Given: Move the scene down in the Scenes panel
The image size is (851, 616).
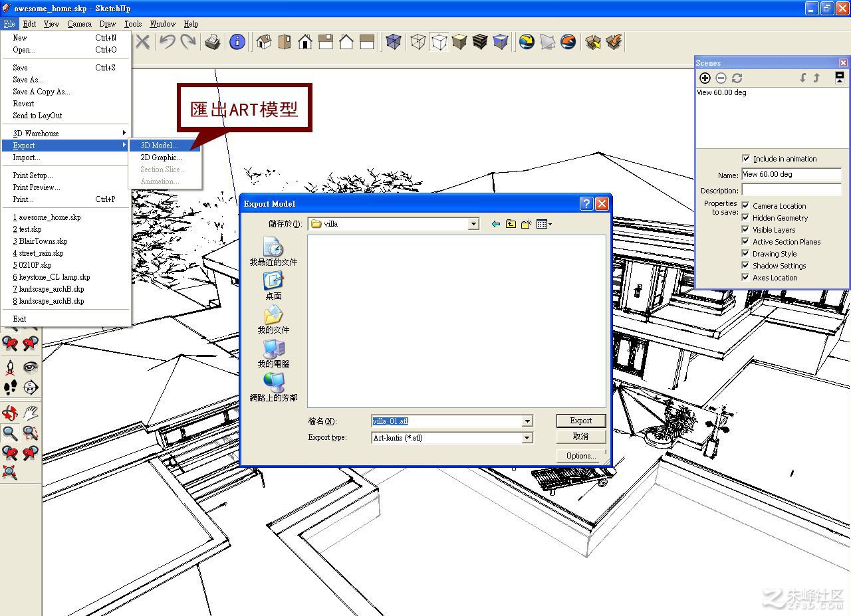Looking at the screenshot, I should (x=802, y=78).
